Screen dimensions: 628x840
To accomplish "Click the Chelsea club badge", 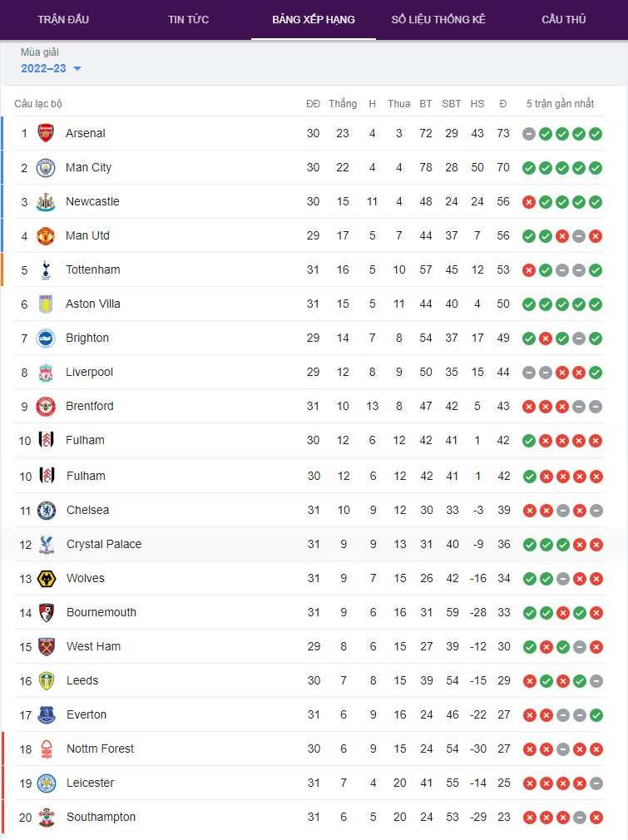I will pos(47,510).
